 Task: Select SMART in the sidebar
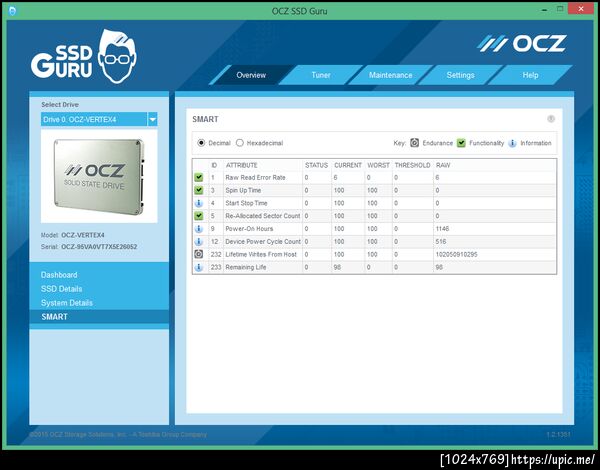click(99, 317)
